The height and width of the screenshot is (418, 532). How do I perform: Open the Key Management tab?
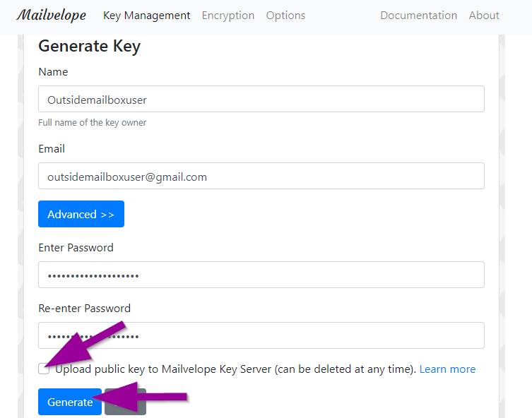pyautogui.click(x=146, y=16)
